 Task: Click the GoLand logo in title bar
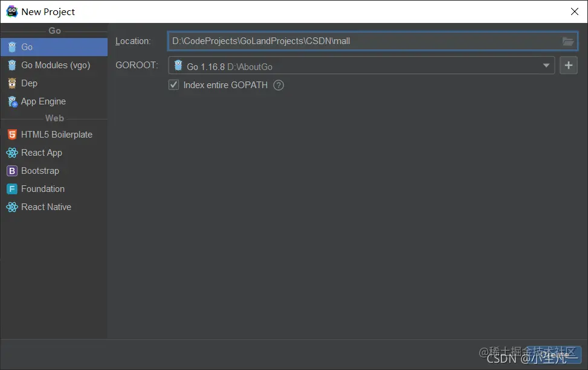coord(11,11)
